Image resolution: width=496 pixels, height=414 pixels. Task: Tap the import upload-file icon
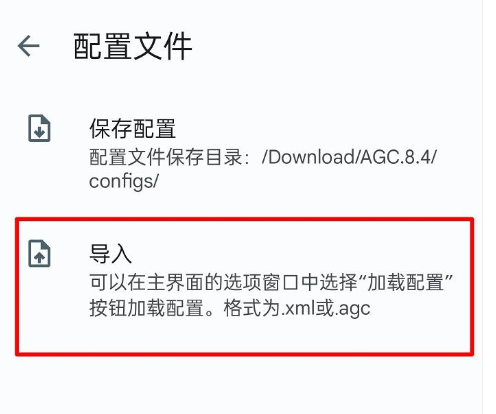(x=39, y=253)
